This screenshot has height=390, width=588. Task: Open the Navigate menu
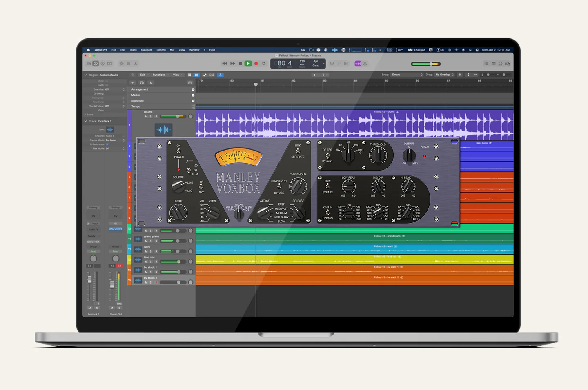pyautogui.click(x=147, y=50)
